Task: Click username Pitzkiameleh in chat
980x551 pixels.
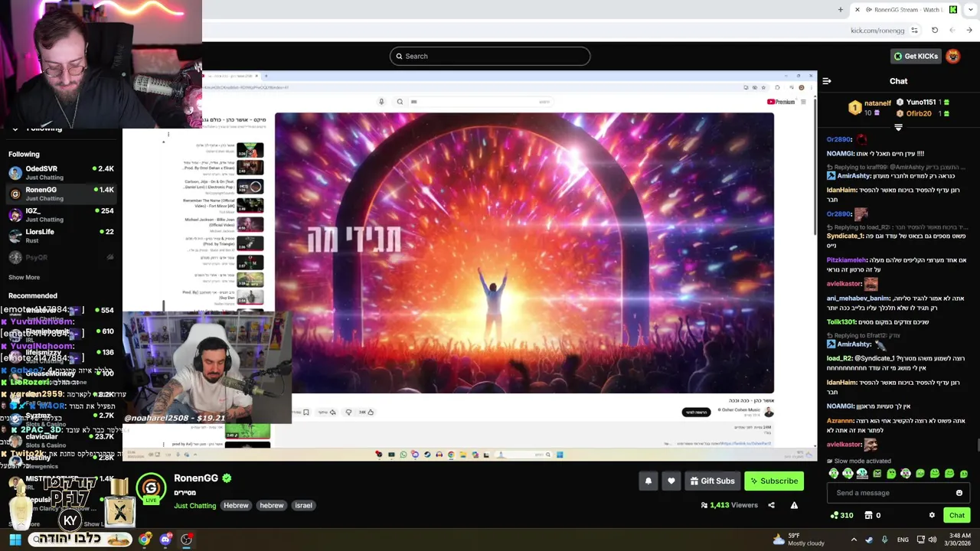Action: pyautogui.click(x=847, y=260)
